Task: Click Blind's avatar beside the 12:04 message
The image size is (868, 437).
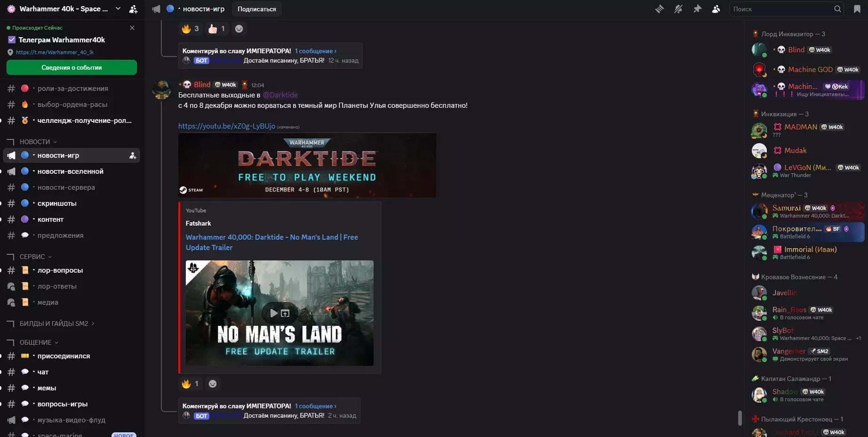Action: pos(161,89)
